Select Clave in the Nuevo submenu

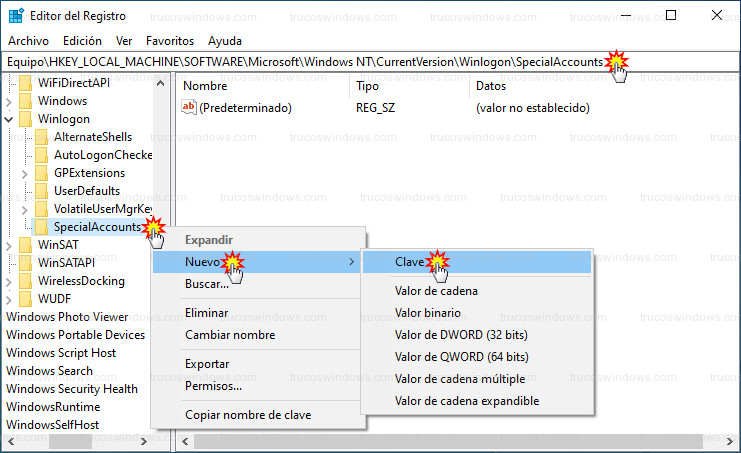pyautogui.click(x=477, y=262)
